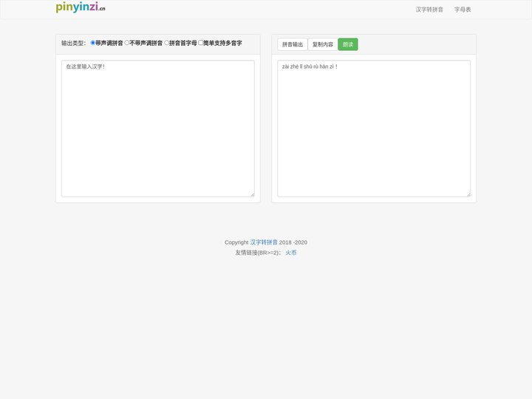Open the 字母表 navigation link
532x399 pixels.
pos(463,10)
